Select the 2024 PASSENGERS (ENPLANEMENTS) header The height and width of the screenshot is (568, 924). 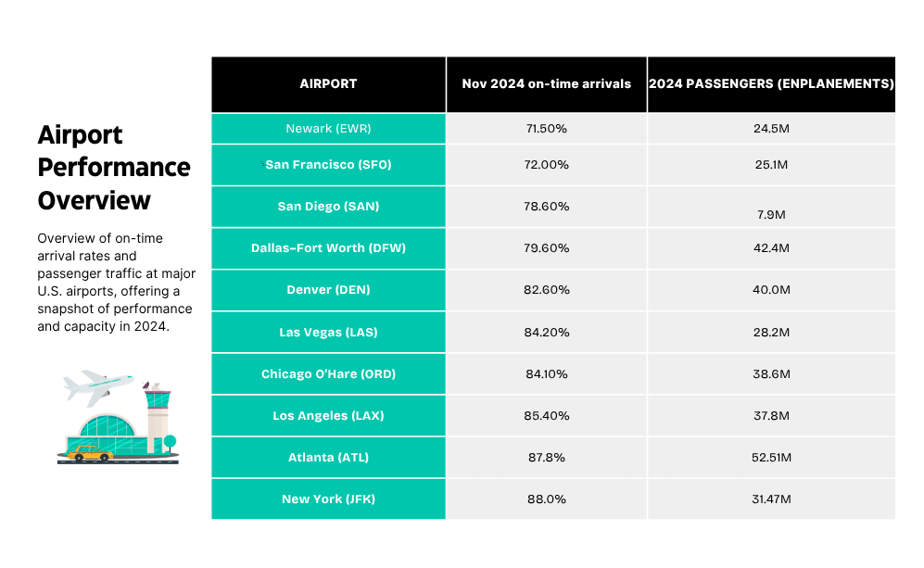click(771, 83)
